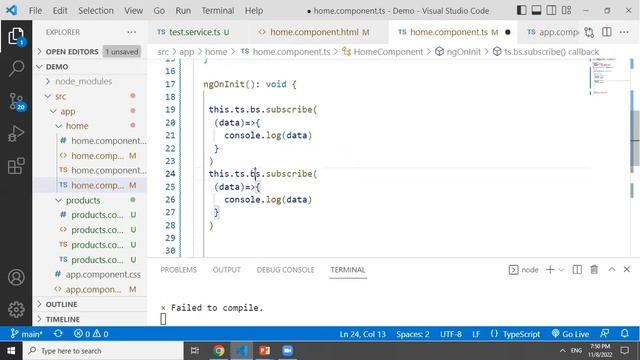
Task: Kill terminal with trash icon
Action: 594,269
